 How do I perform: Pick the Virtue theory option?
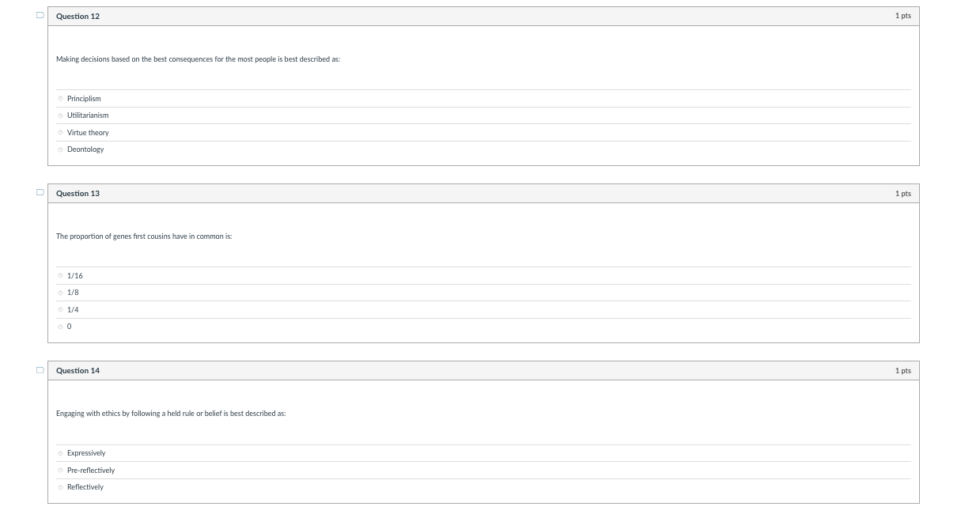tap(61, 133)
